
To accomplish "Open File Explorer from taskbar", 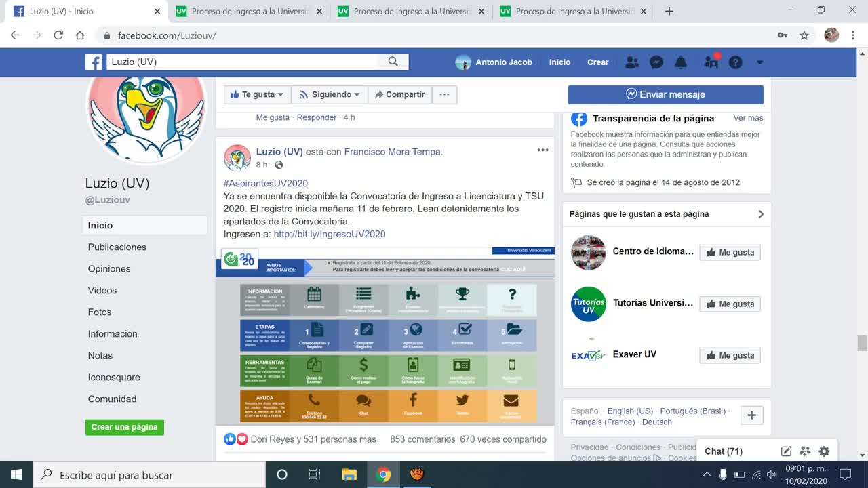I will tap(349, 474).
